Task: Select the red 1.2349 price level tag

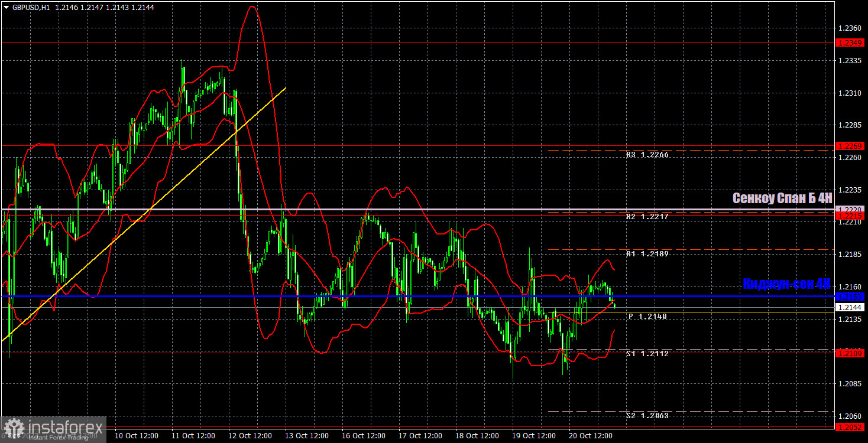Action: pos(850,43)
